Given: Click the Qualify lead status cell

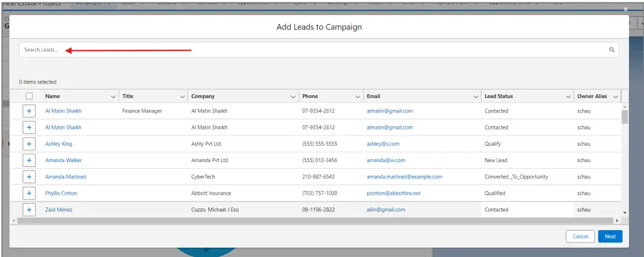Looking at the screenshot, I should click(x=493, y=144).
